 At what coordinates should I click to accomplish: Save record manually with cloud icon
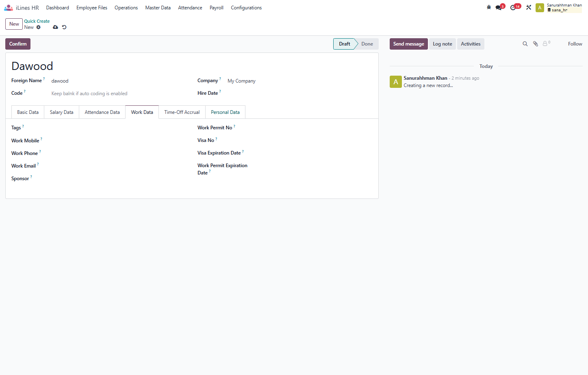tap(55, 27)
